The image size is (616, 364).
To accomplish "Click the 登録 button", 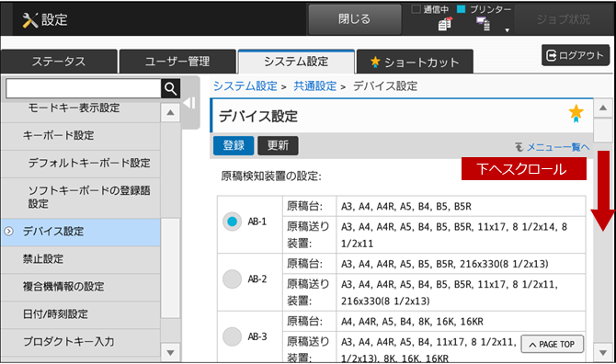I will pos(234,145).
